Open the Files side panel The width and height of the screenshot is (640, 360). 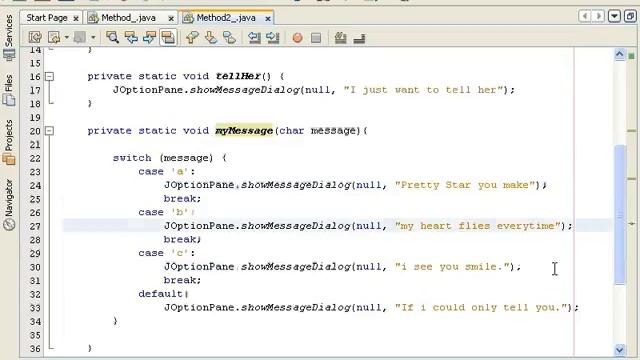pos(9,90)
